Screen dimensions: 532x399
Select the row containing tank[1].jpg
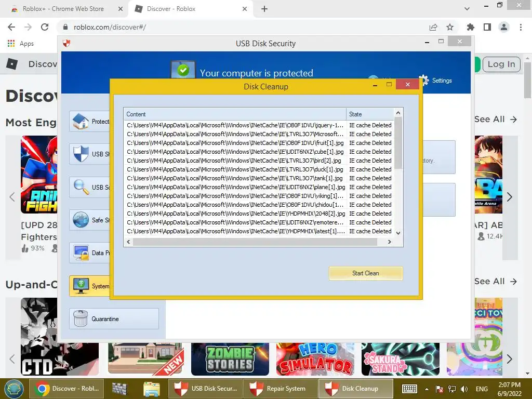coord(259,178)
